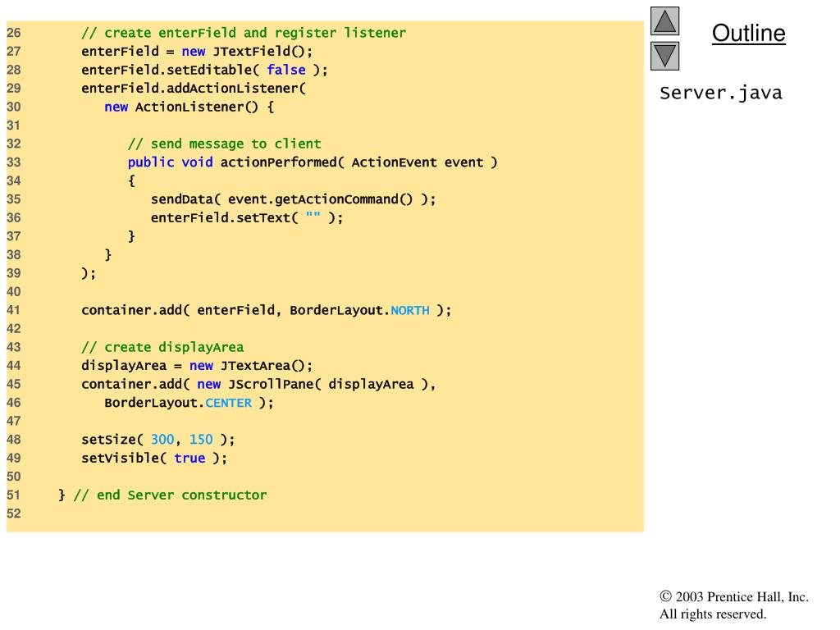Click the "create displayArea" comment

[x=162, y=347]
